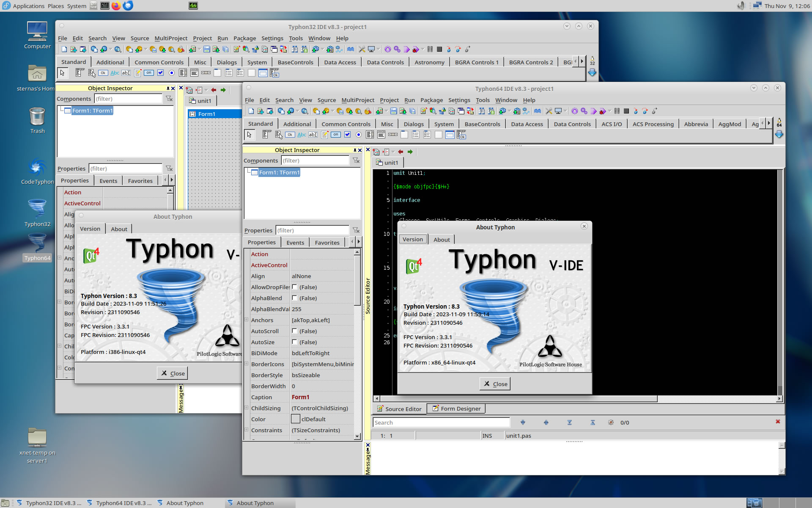Click New Form icon in Typhon64 toolbar
This screenshot has height=508, width=812.
pyautogui.click(x=270, y=111)
